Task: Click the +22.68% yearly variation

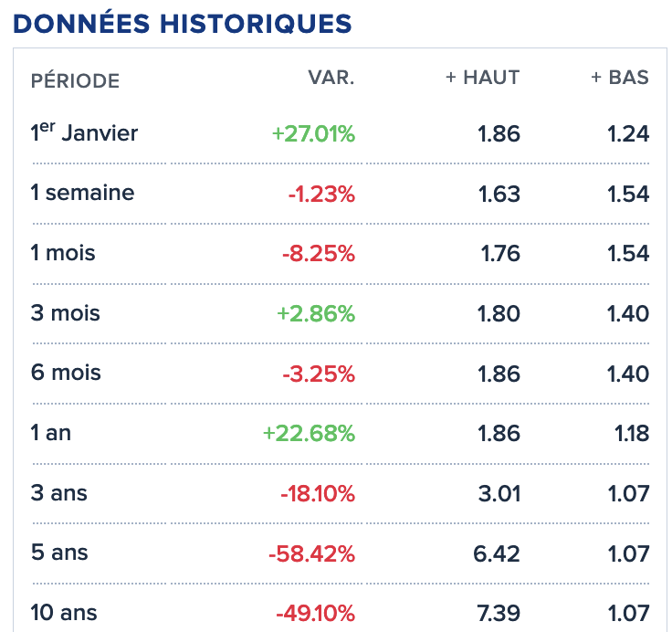Action: coord(309,433)
